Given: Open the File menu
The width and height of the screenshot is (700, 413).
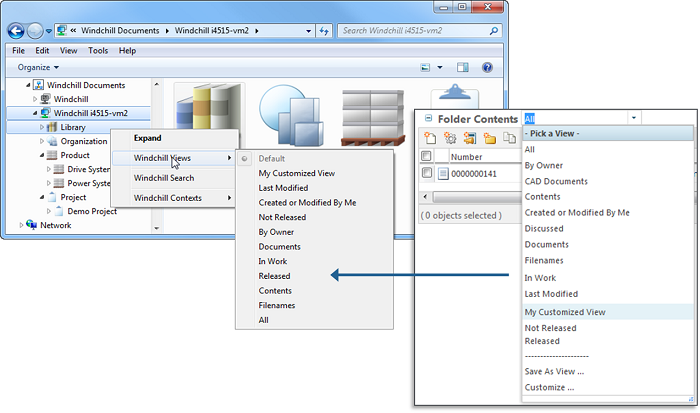Looking at the screenshot, I should click(x=18, y=50).
